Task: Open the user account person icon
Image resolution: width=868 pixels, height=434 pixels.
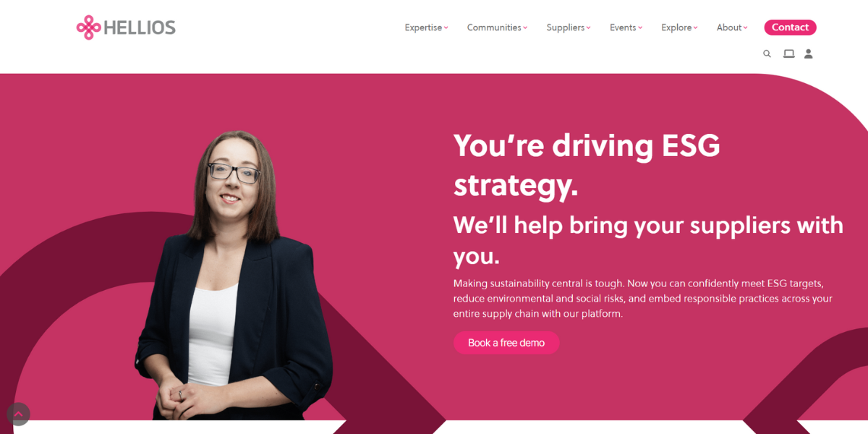Action: [x=809, y=54]
